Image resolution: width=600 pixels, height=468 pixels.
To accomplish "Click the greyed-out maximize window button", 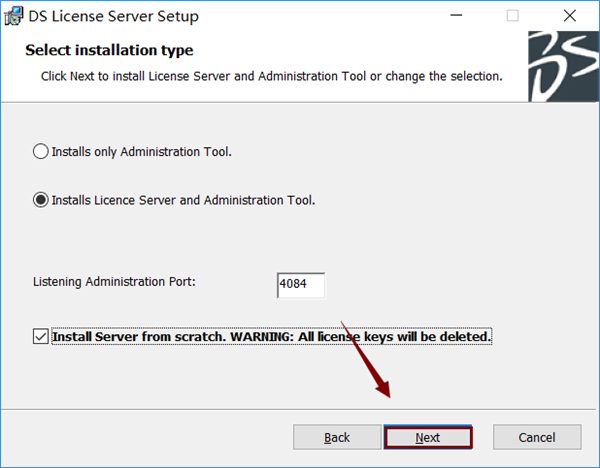I will pos(513,16).
